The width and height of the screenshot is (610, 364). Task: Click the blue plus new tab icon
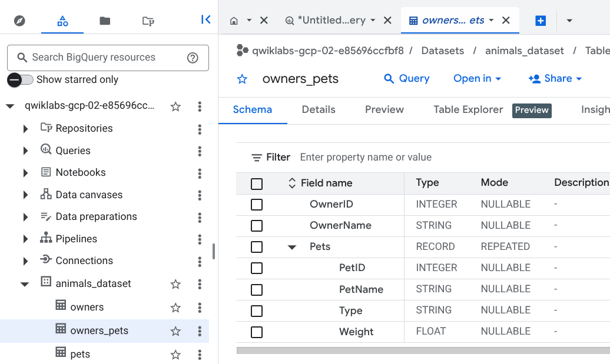tap(541, 21)
